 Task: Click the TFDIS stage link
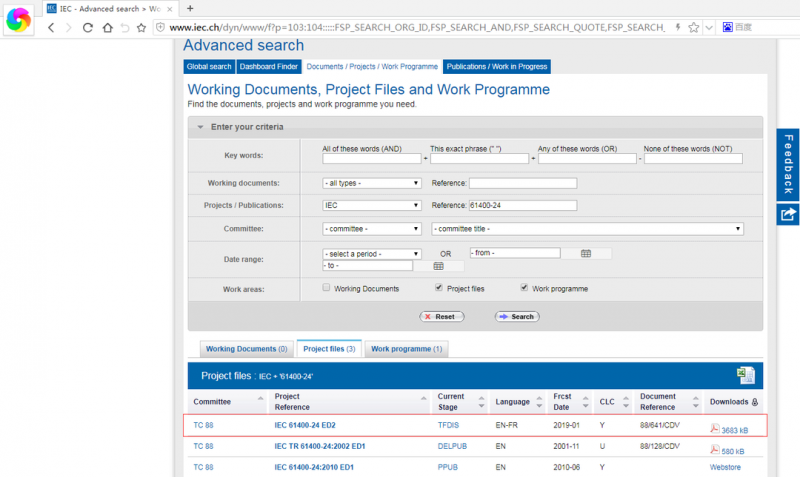(448, 425)
